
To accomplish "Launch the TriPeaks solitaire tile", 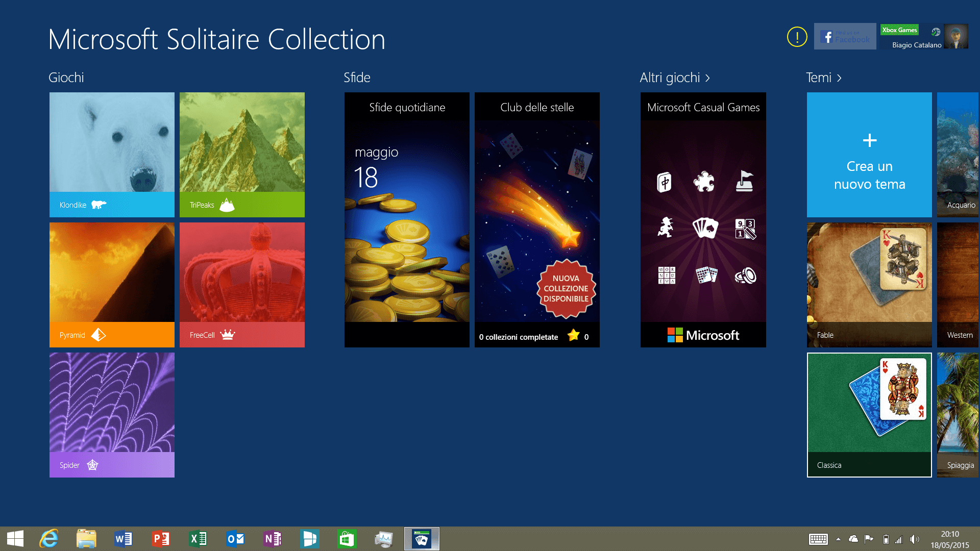I will [242, 155].
